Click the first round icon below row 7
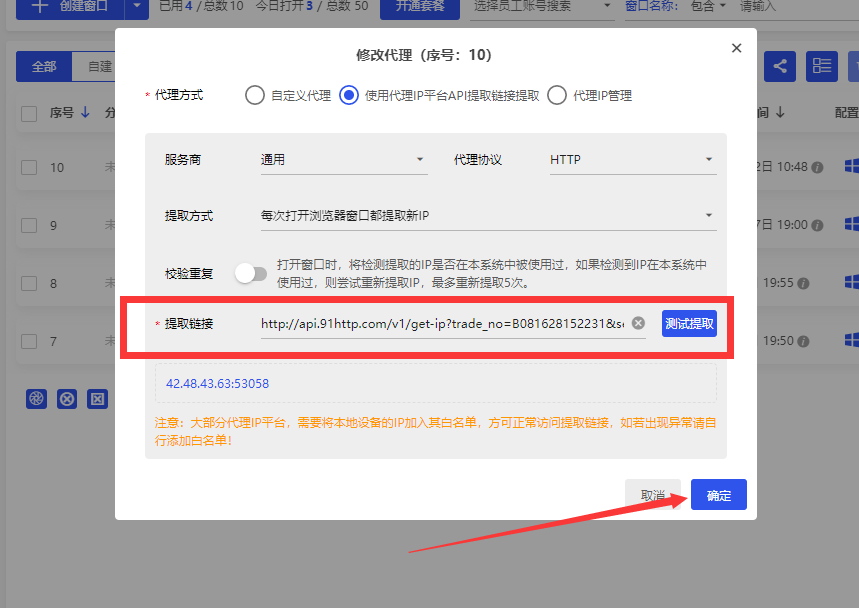Image resolution: width=859 pixels, height=608 pixels. point(37,399)
